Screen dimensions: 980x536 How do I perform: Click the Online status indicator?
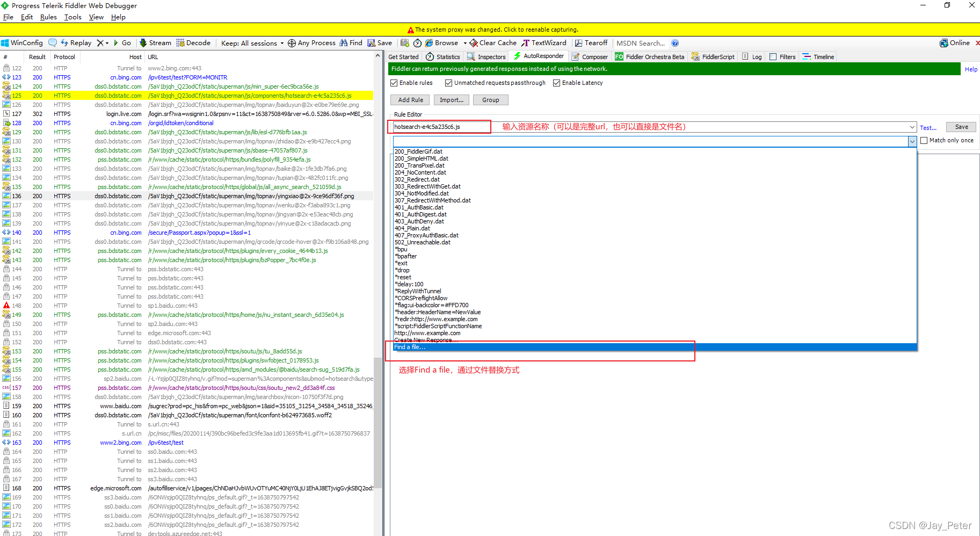click(x=954, y=43)
